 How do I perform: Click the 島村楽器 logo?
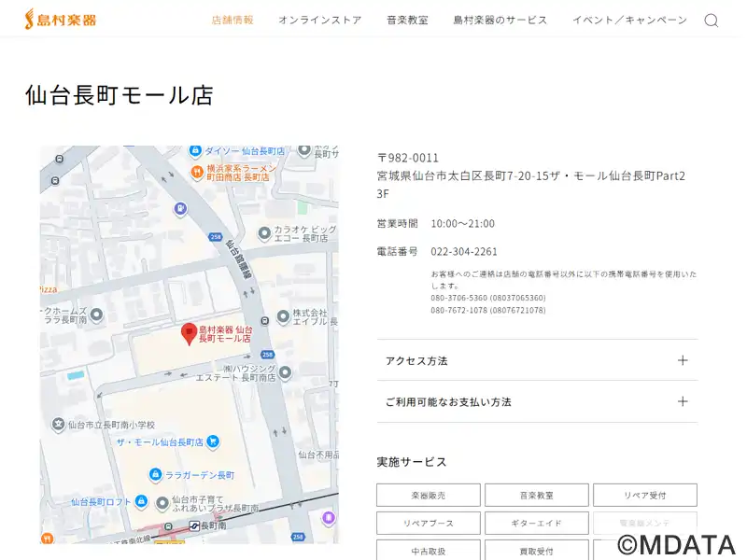pos(61,20)
